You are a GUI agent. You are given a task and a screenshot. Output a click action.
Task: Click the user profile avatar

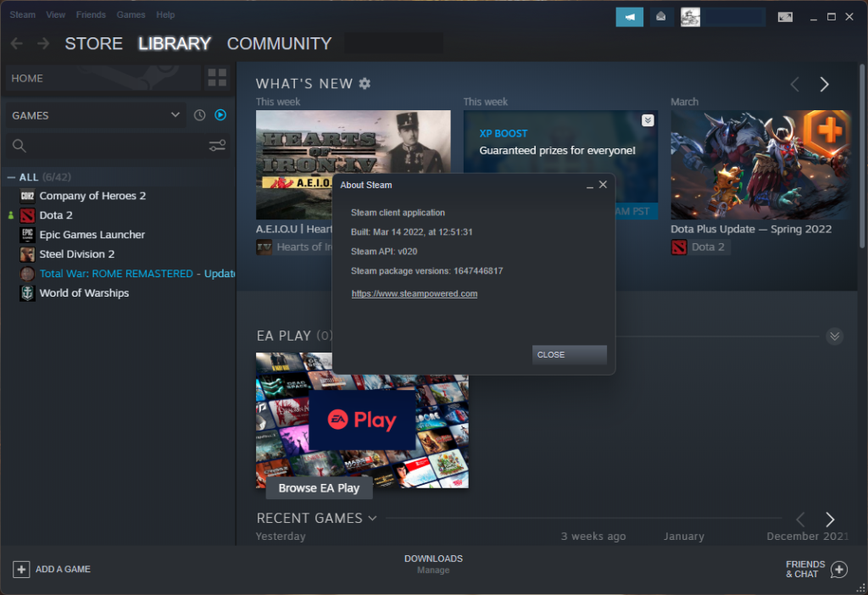pyautogui.click(x=690, y=17)
